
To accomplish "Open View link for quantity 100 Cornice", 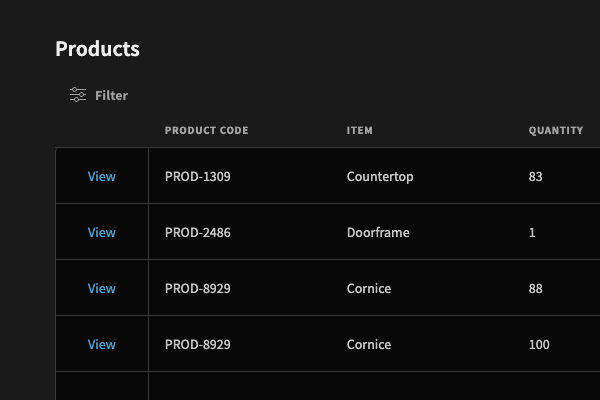I will pyautogui.click(x=101, y=344).
